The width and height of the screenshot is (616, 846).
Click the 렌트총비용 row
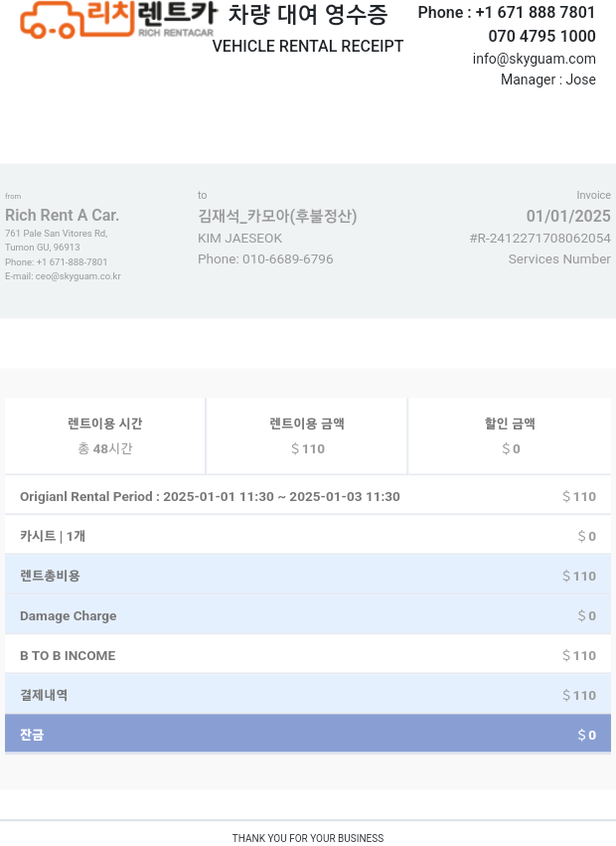tap(308, 576)
